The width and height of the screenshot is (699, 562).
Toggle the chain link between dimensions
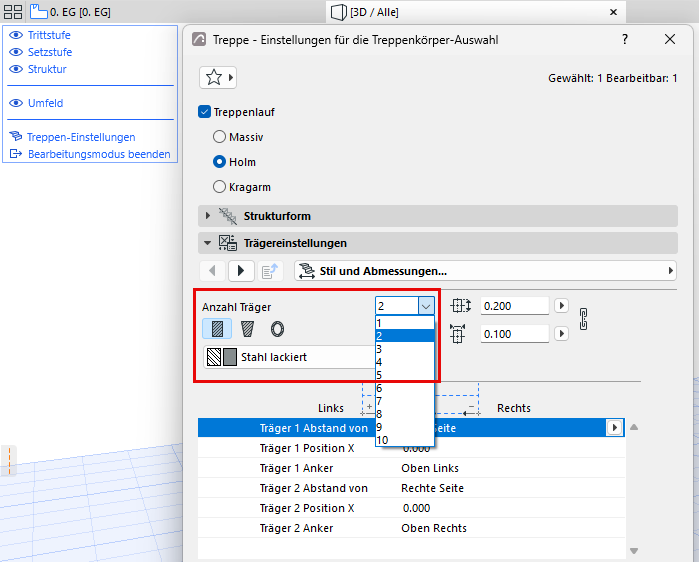click(583, 319)
